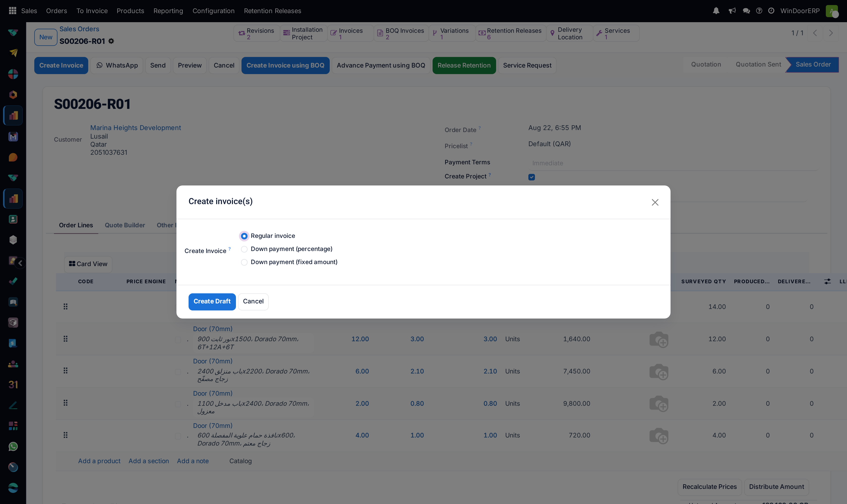Select the Quotation Sent status stage

coord(758,65)
